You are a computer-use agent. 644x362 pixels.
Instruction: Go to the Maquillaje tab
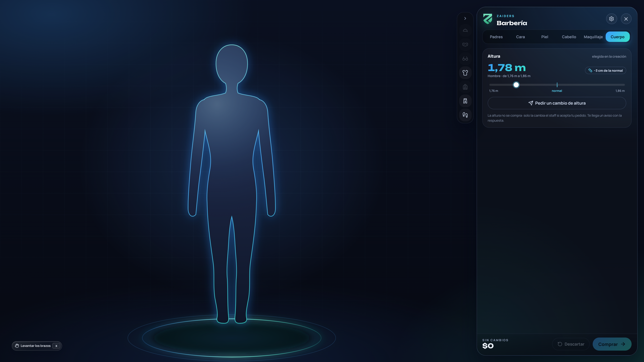(593, 37)
